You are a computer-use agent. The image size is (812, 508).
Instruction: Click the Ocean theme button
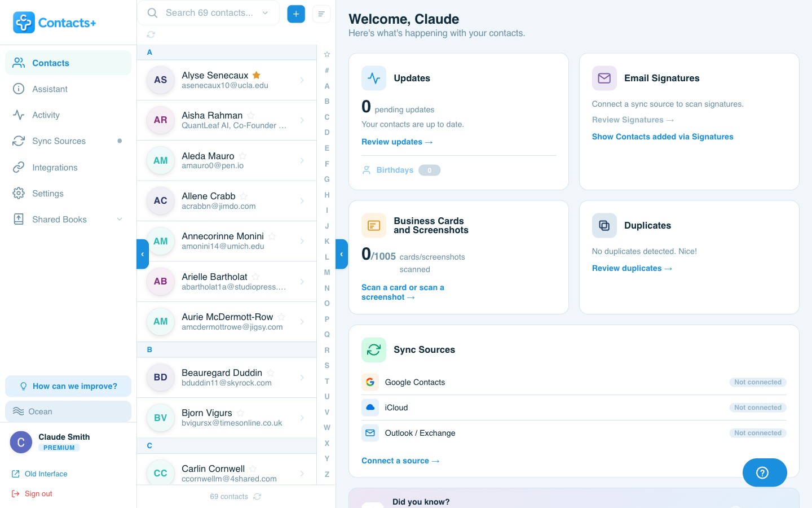[x=68, y=411]
